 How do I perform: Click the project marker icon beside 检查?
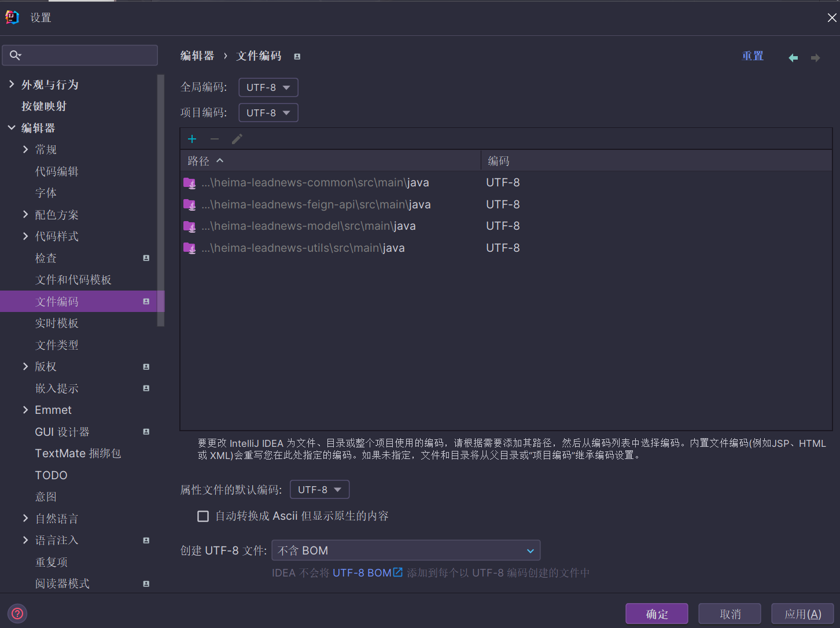click(146, 258)
